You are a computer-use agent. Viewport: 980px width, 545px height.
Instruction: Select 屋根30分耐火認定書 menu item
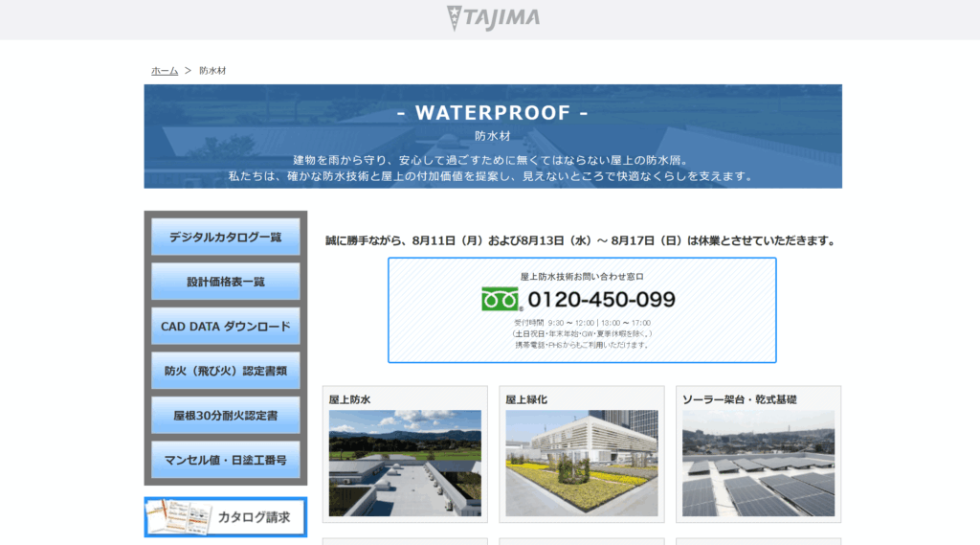tap(225, 416)
